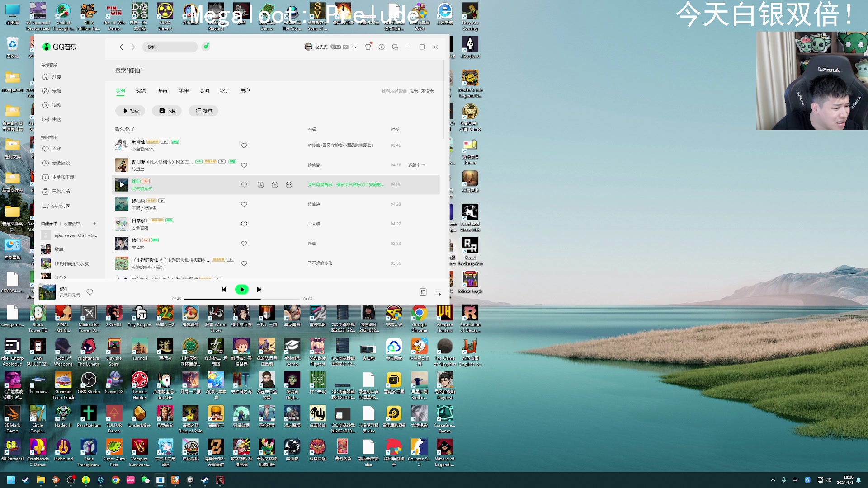Like the song 修仙缘 by 陈楚生
The width and height of the screenshot is (868, 488).
(244, 165)
